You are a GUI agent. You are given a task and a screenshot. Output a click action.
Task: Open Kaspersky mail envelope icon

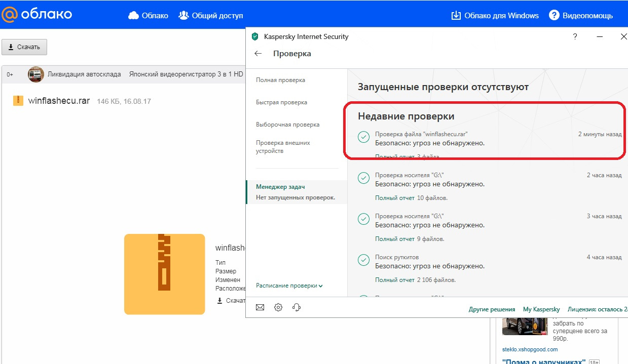pos(260,307)
